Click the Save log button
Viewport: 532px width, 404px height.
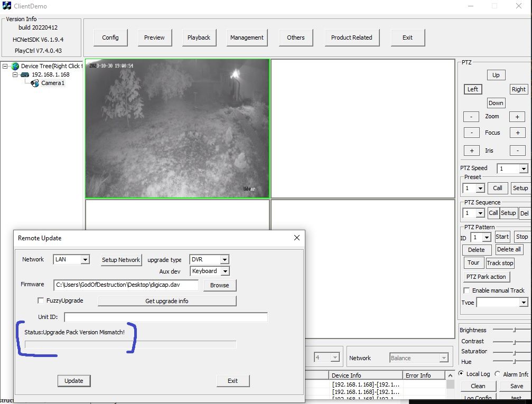tap(516, 386)
